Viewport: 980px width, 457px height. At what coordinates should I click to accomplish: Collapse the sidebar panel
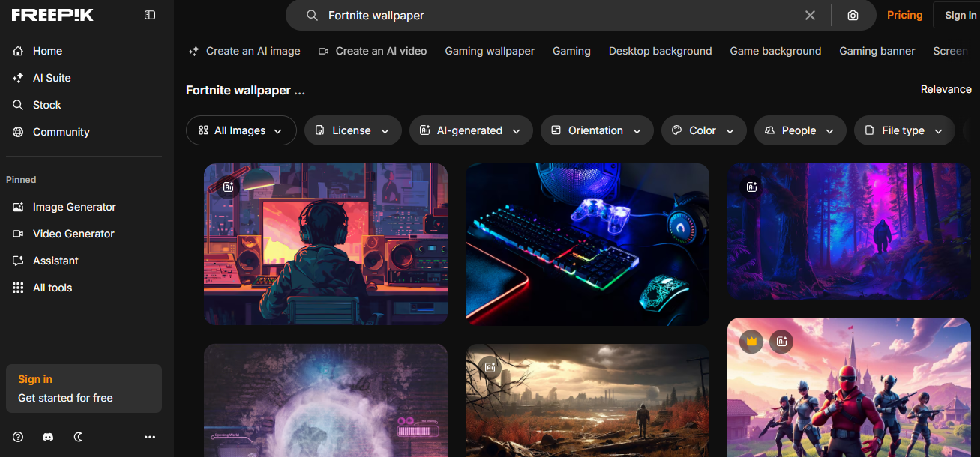[149, 14]
